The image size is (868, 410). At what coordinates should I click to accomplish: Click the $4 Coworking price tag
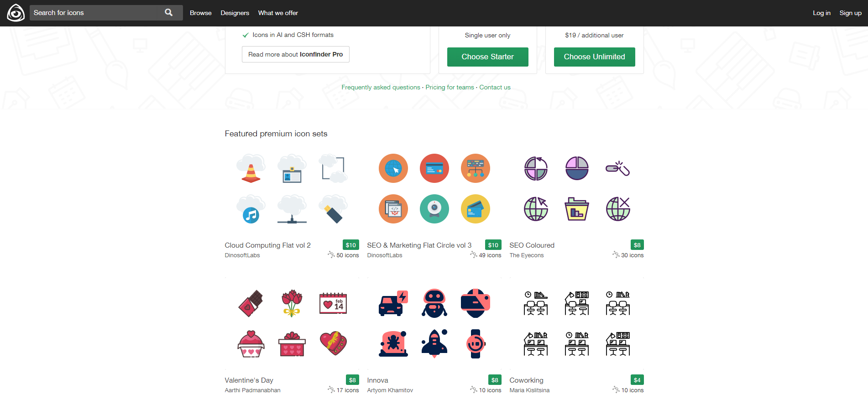[x=637, y=380]
